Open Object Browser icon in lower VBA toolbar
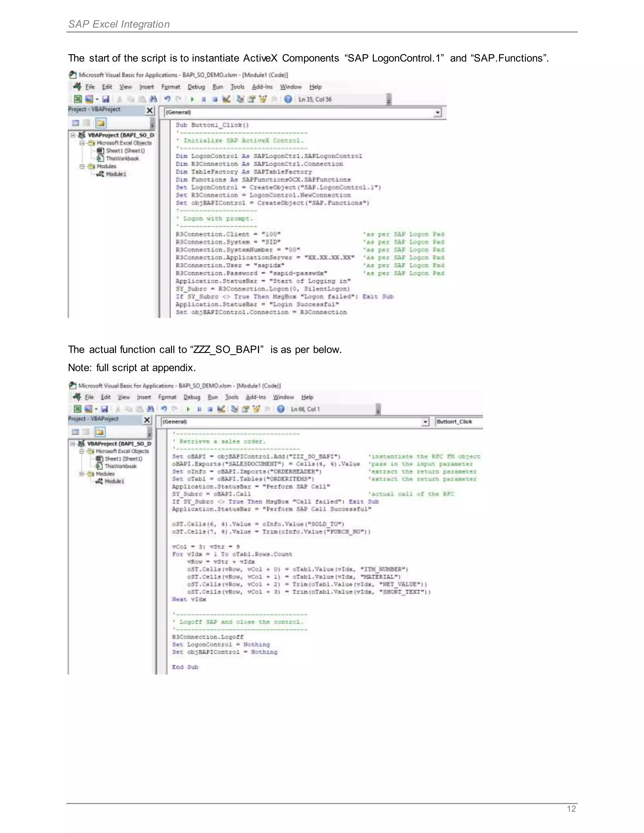The image size is (644, 833). (256, 409)
